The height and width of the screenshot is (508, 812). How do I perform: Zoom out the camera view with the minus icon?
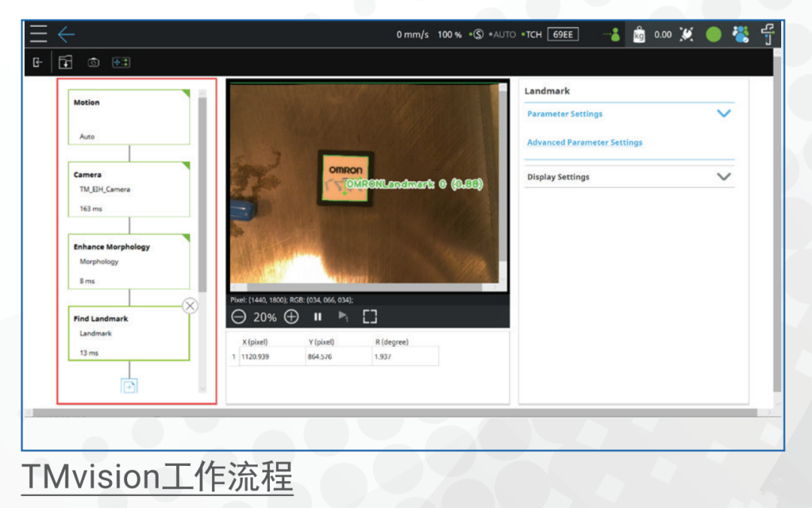238,316
